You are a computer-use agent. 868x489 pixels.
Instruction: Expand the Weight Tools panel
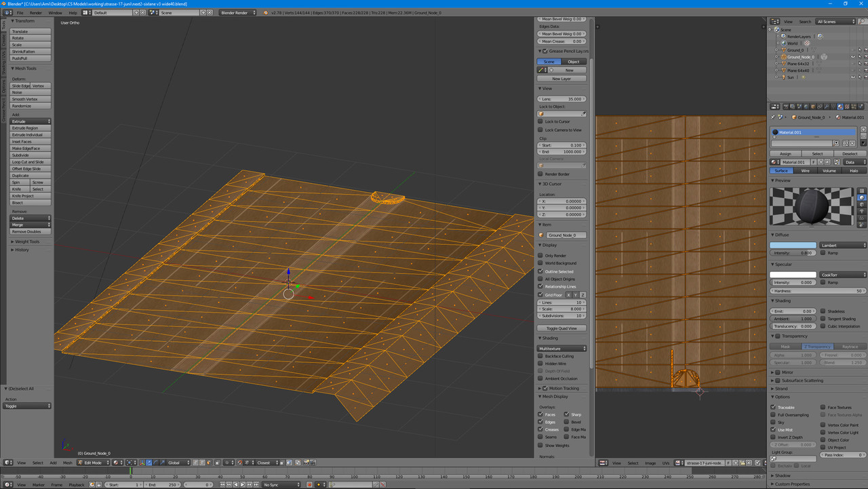pos(28,241)
